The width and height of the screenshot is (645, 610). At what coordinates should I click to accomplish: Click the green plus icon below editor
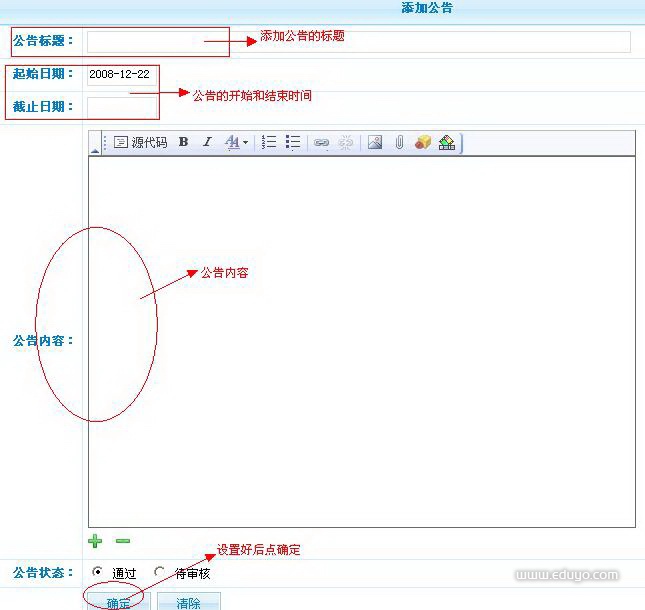[x=95, y=541]
